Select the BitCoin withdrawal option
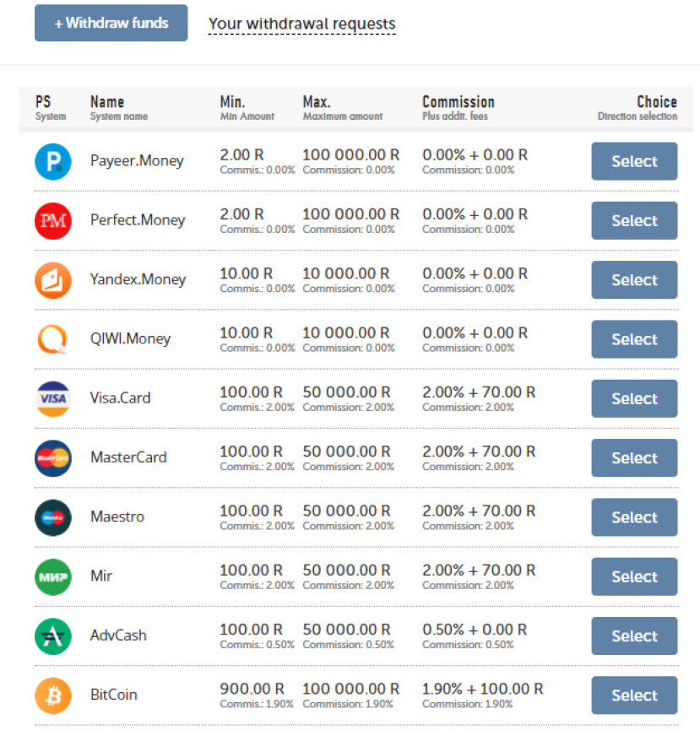The height and width of the screenshot is (730, 700). click(634, 695)
